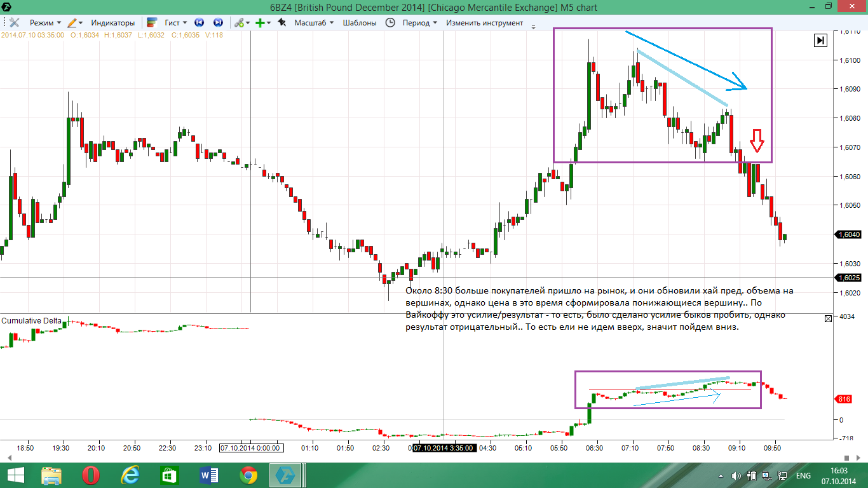Click the application icon in title bar

tap(7, 7)
